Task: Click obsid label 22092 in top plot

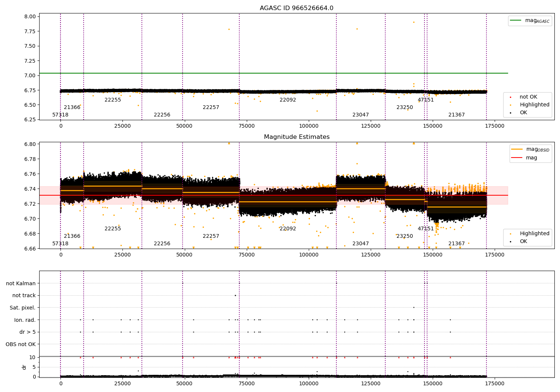Action: click(x=288, y=100)
